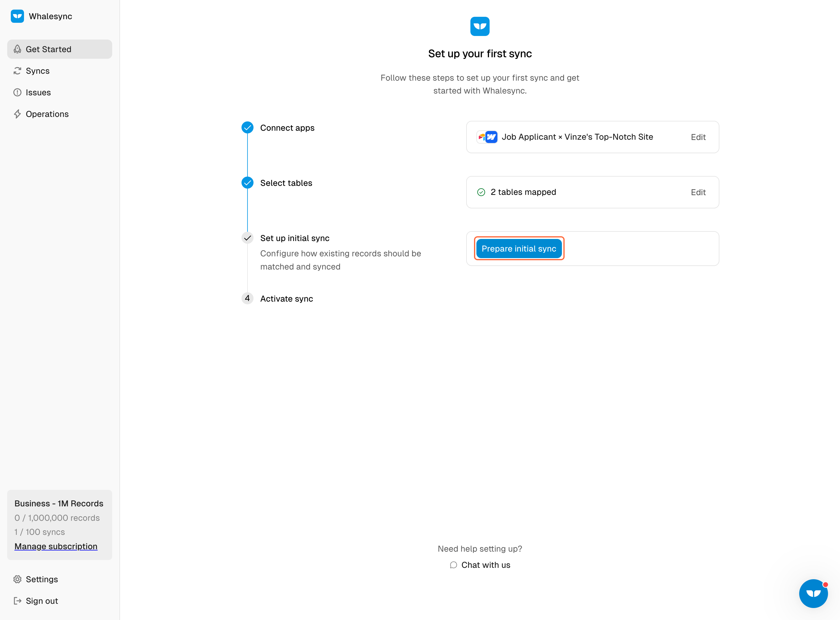Screen dimensions: 840x620
Task: Click the large Whalesync logo at top
Action: [x=479, y=26]
